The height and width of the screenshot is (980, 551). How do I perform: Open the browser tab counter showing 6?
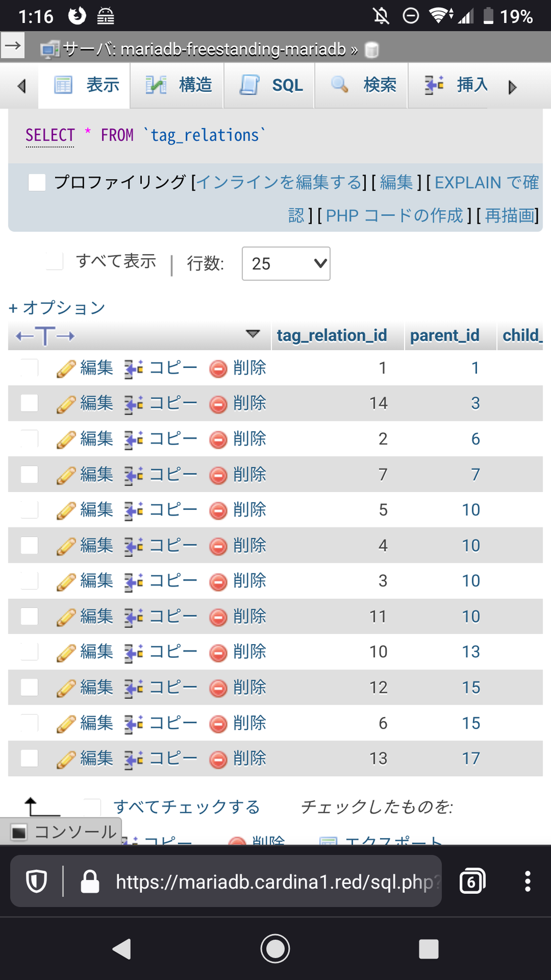tap(472, 881)
